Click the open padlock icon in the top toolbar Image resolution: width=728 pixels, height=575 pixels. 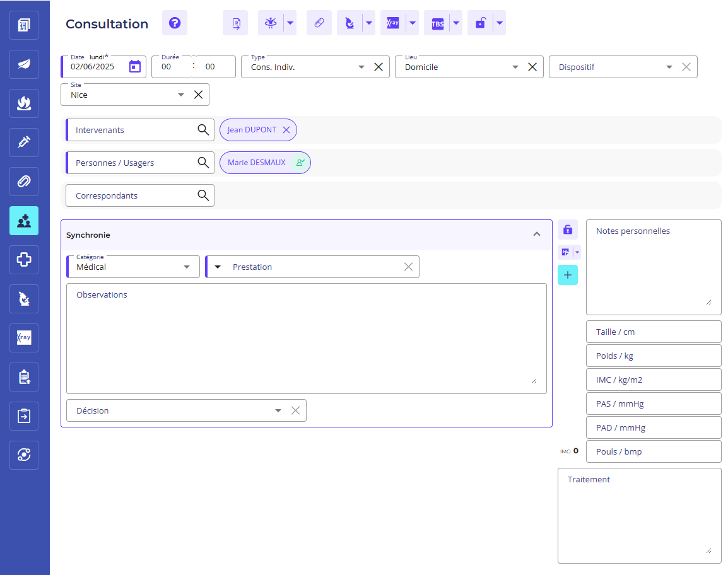click(x=481, y=23)
